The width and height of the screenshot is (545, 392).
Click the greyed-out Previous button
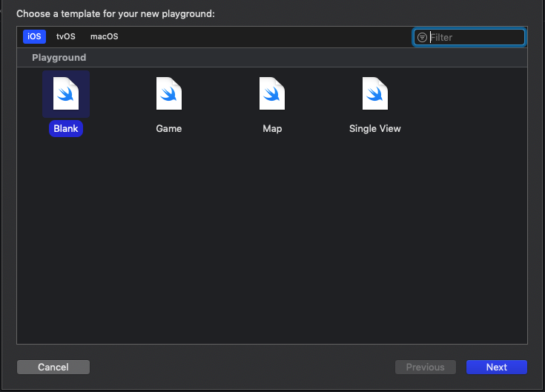tap(425, 367)
